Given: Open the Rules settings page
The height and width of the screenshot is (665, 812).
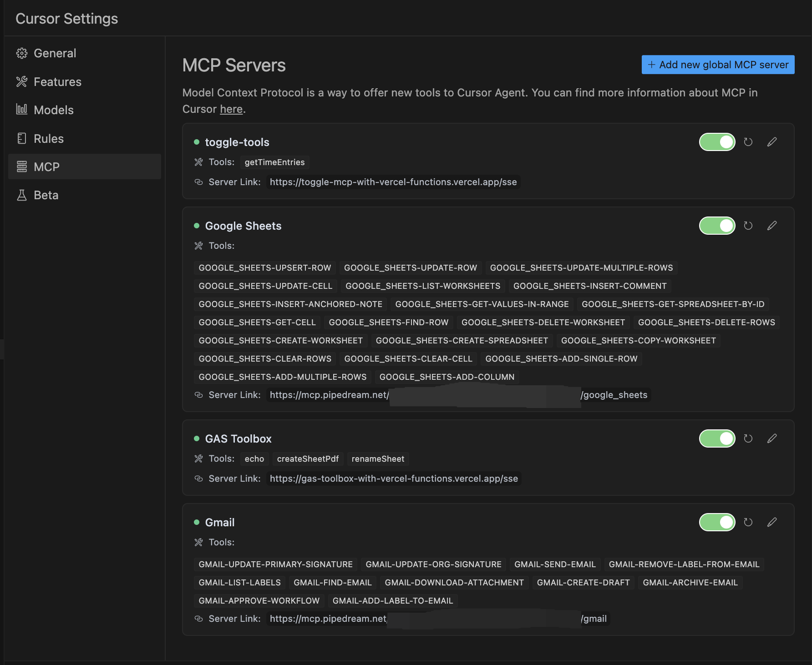Looking at the screenshot, I should [x=48, y=139].
